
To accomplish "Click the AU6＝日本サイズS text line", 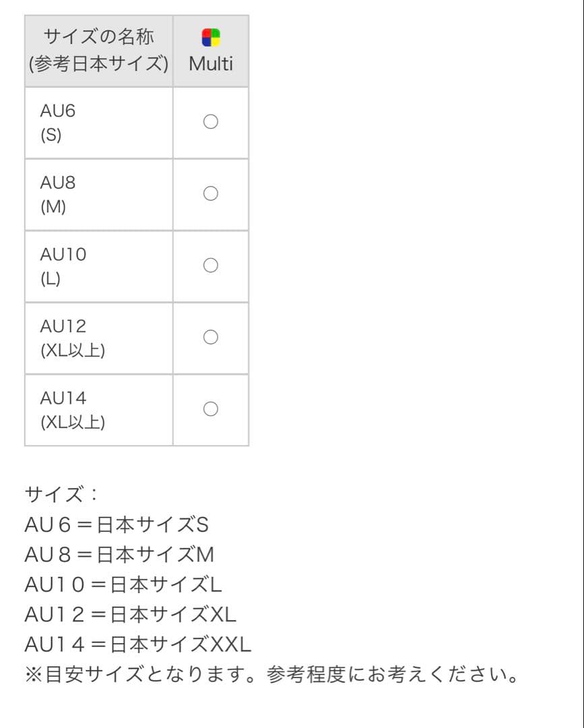I will click(117, 524).
